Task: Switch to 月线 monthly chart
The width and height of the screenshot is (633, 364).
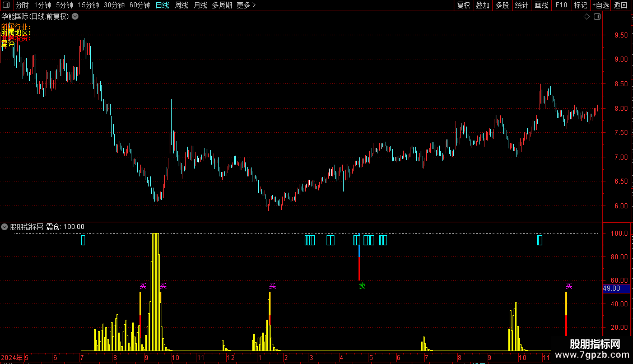Action: point(200,5)
